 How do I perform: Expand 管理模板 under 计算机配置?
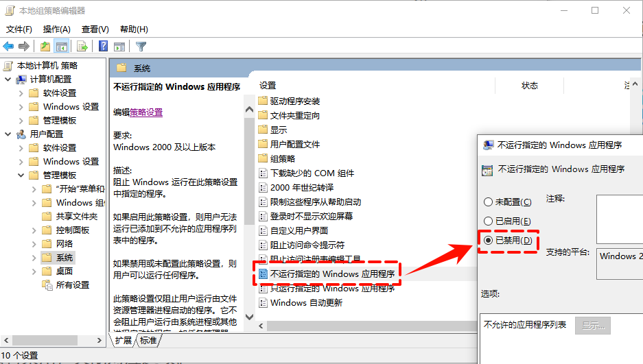pyautogui.click(x=21, y=121)
